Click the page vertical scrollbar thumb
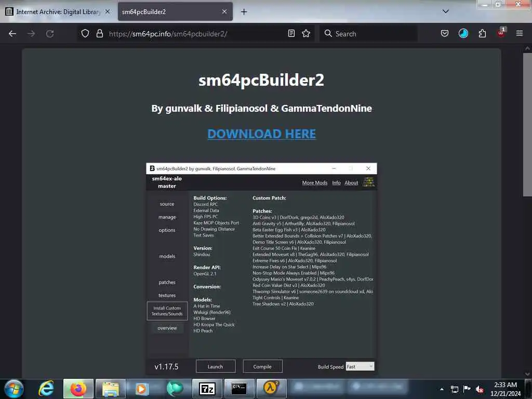The height and width of the screenshot is (399, 532). pos(527,124)
